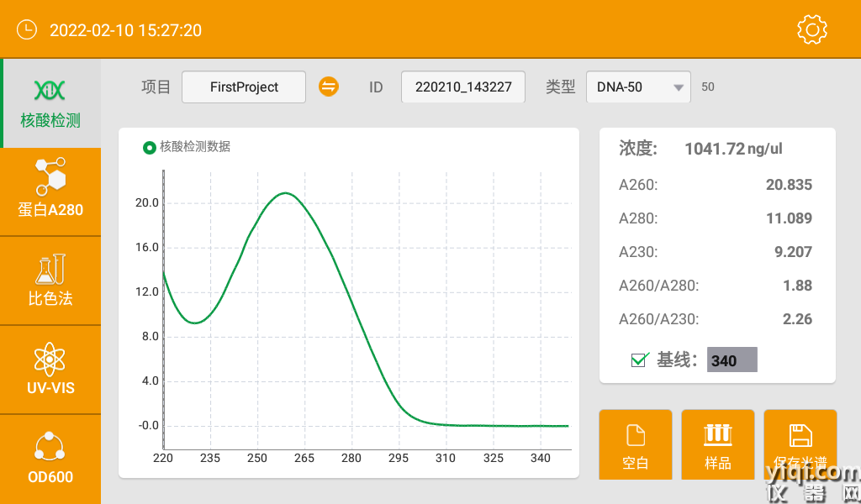This screenshot has width=861, height=504.
Task: Select the A260/A280 ratio 1.88
Action: pos(797,285)
